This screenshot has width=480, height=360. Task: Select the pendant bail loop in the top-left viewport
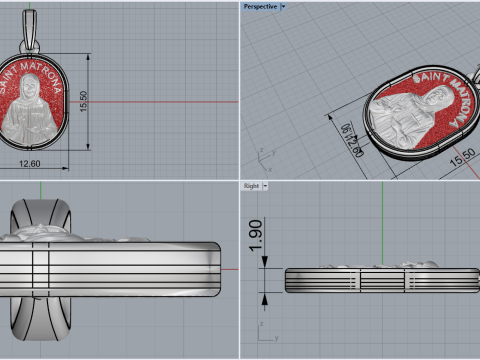tap(30, 30)
